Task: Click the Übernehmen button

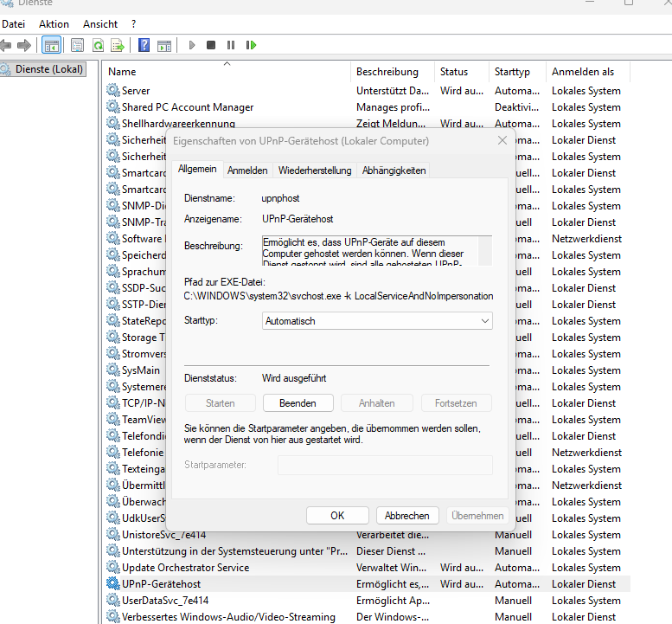Action: 477,516
